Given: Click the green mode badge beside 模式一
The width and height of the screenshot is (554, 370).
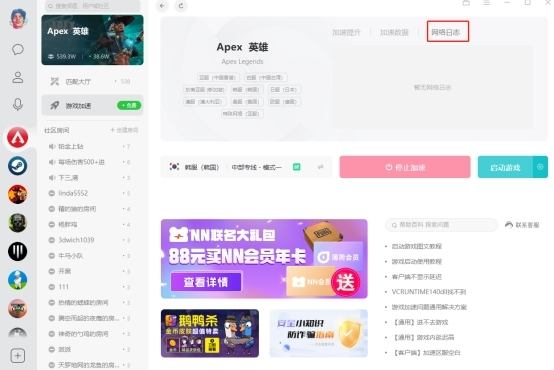Looking at the screenshot, I should tap(297, 167).
